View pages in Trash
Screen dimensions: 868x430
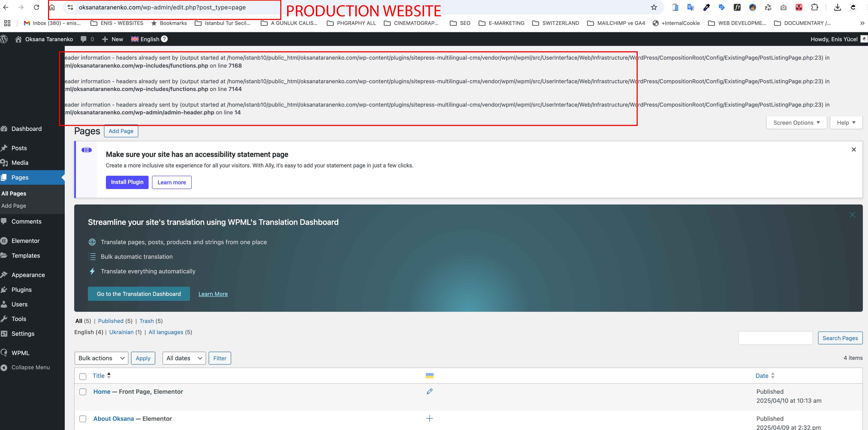point(146,321)
